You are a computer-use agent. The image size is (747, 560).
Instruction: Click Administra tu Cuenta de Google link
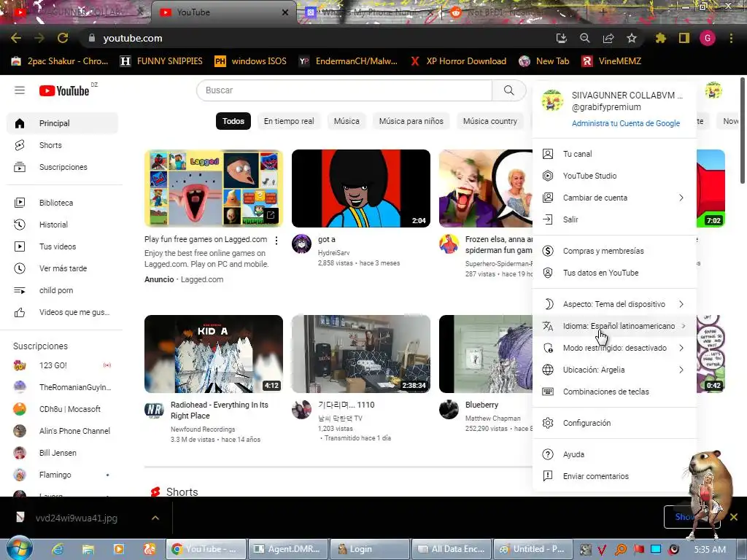point(625,123)
